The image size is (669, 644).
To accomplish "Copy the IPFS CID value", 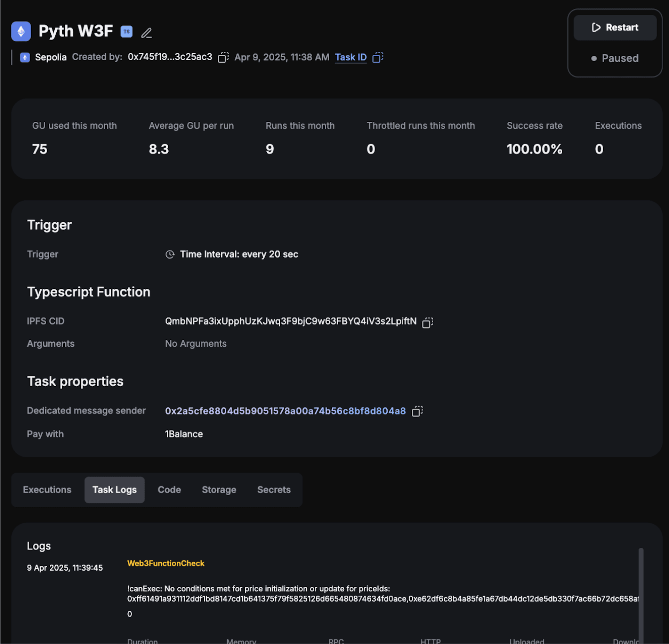I will [427, 322].
